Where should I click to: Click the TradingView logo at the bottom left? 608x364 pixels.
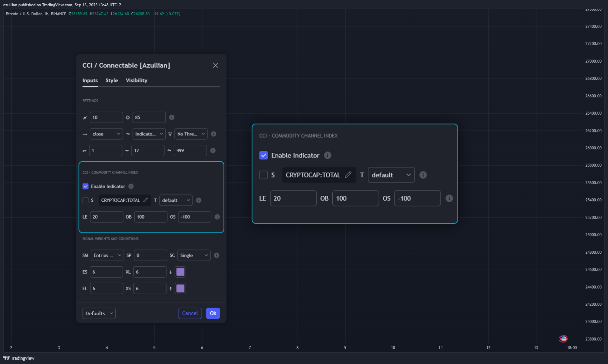click(x=19, y=358)
